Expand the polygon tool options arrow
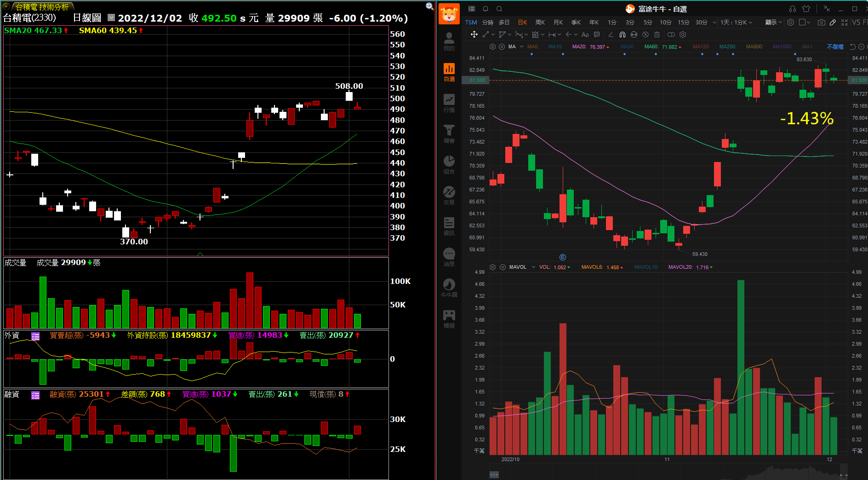The height and width of the screenshot is (480, 868). [x=509, y=35]
